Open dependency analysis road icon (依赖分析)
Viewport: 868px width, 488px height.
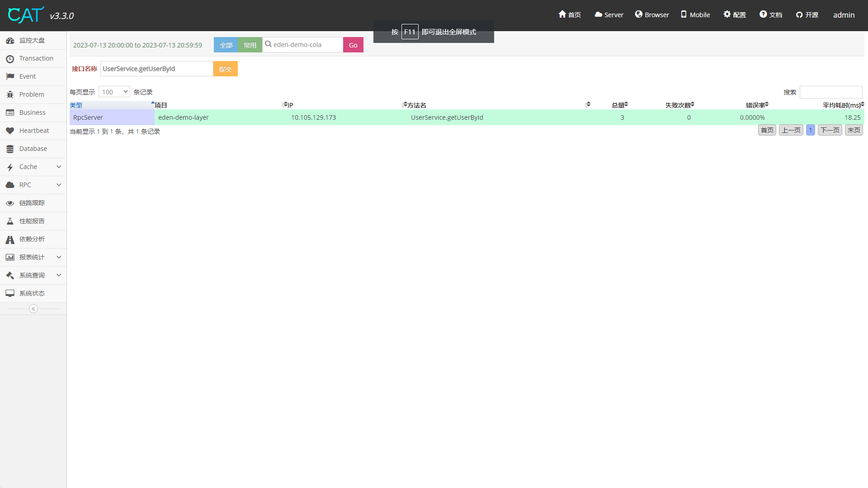[10, 239]
